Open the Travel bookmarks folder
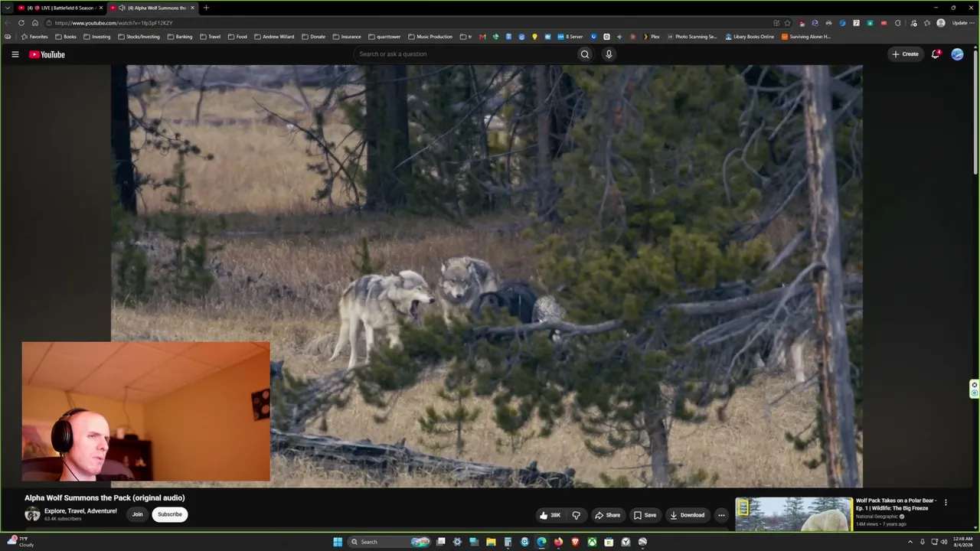 pyautogui.click(x=211, y=37)
